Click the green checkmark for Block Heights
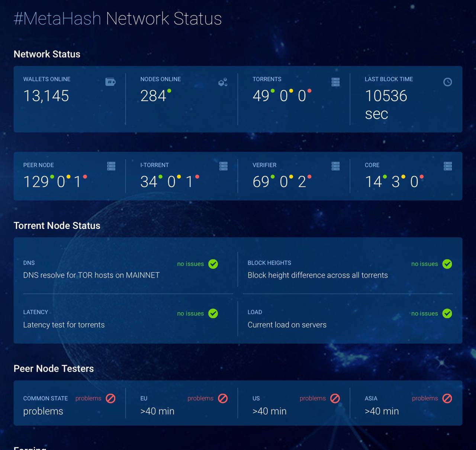The height and width of the screenshot is (450, 476). (447, 264)
